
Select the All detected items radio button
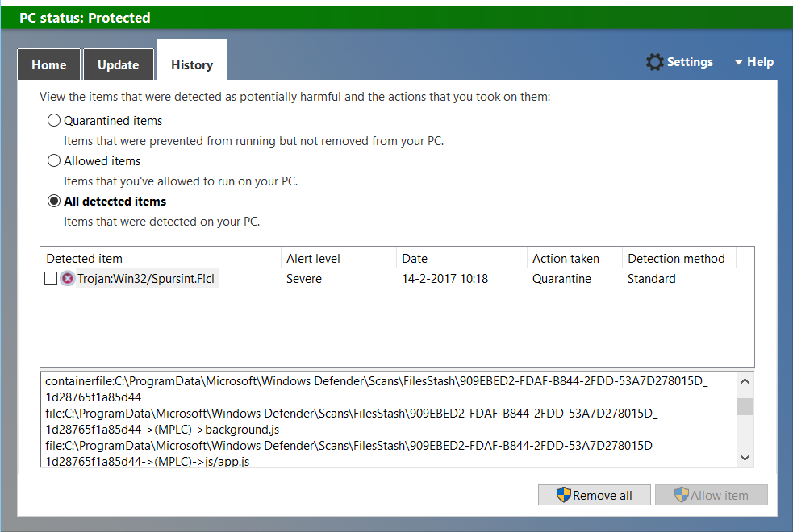click(x=53, y=201)
